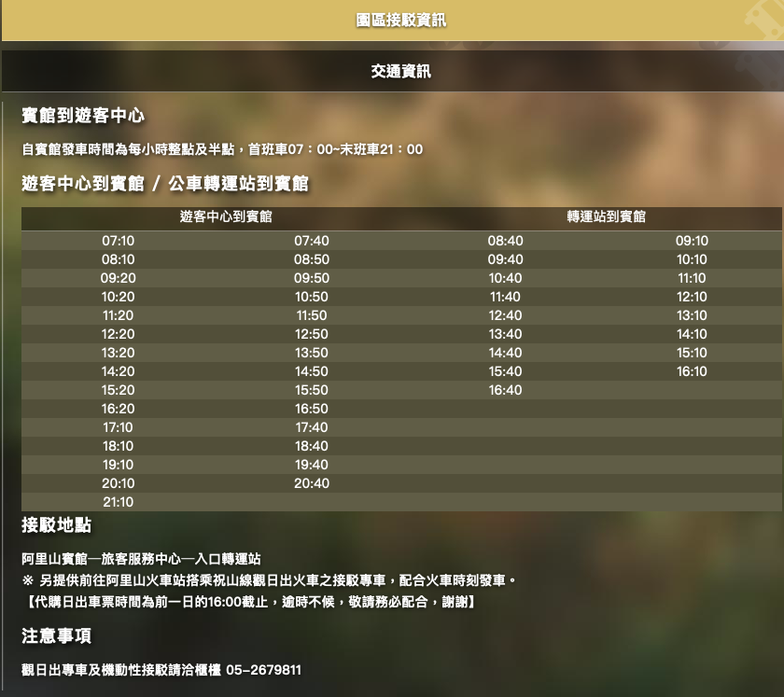Select the 15:10 transfer station time
Screen dimensions: 784x697
coord(692,353)
